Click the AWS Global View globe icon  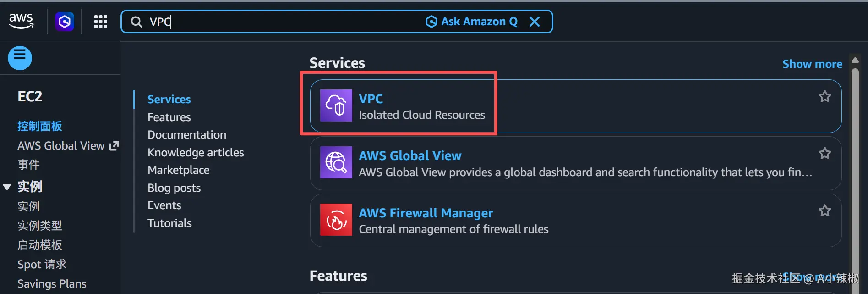pos(336,162)
